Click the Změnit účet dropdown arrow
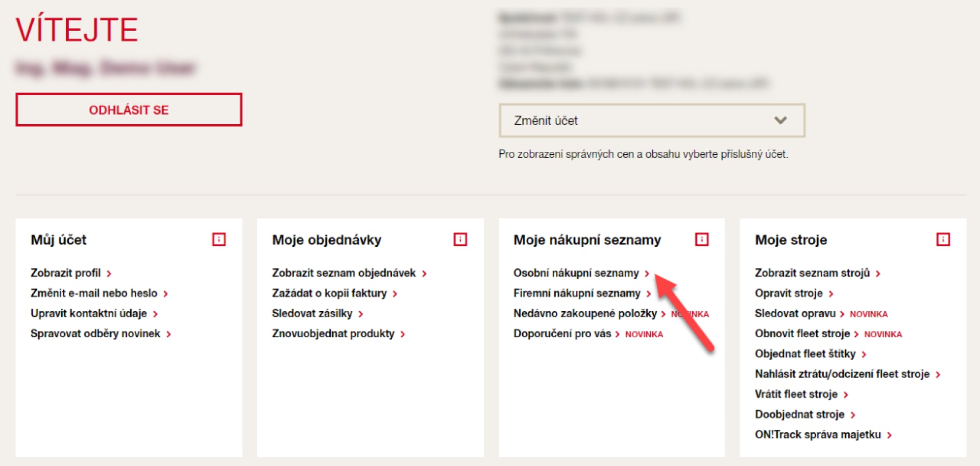This screenshot has height=466, width=980. click(x=780, y=121)
